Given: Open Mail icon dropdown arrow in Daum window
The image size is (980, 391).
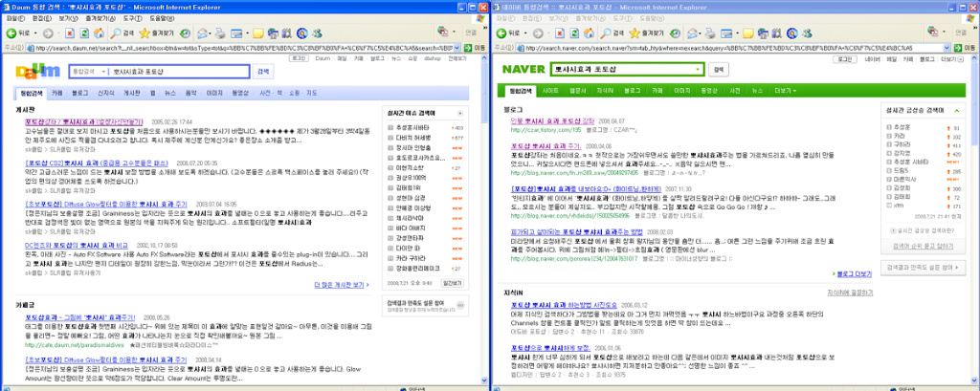Looking at the screenshot, I should pos(212,33).
